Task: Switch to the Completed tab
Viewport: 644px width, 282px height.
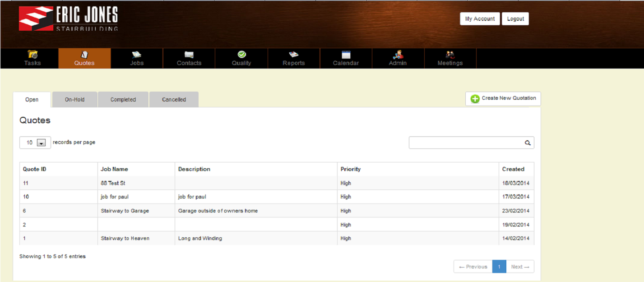Action: 123,100
